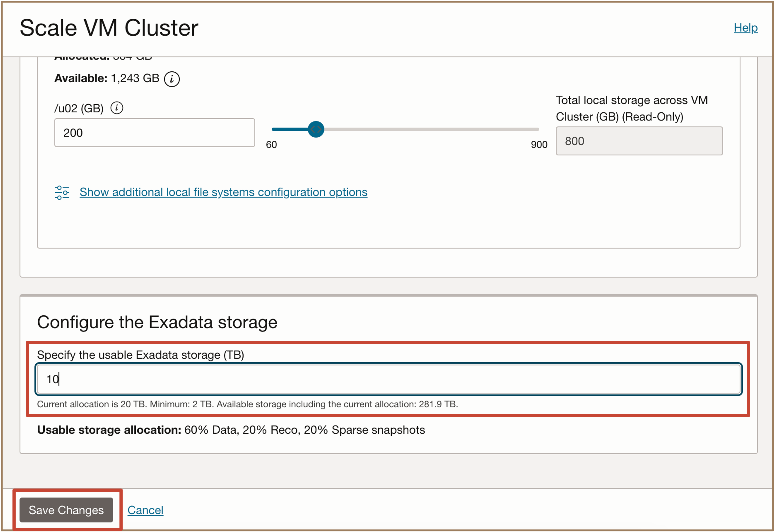The height and width of the screenshot is (532, 775).
Task: Click the info icon beside Available storage
Action: click(x=172, y=79)
